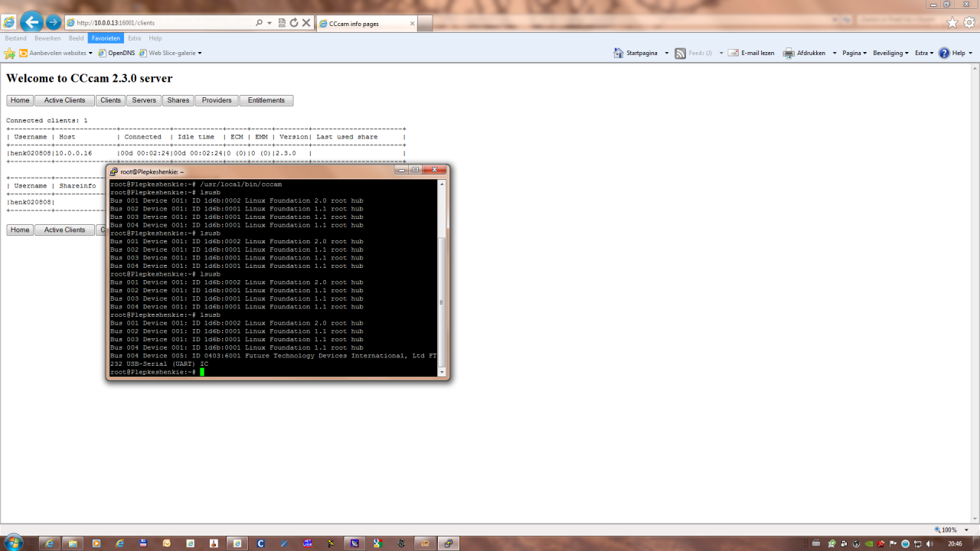
Task: Click the PuTTY scrollbar down arrow
Action: click(441, 372)
